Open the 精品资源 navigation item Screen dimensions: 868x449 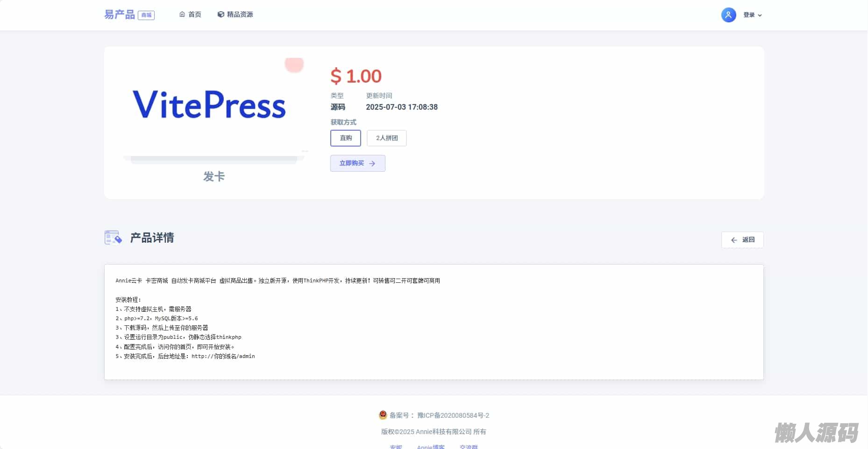pyautogui.click(x=235, y=14)
